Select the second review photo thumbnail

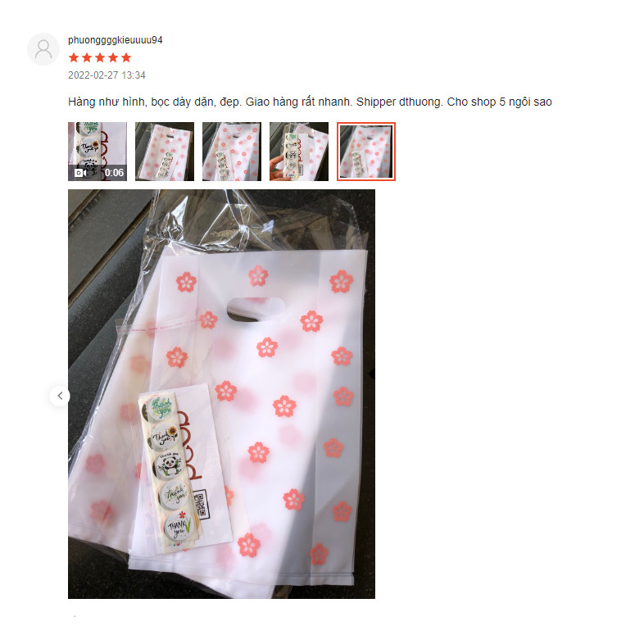pyautogui.click(x=165, y=152)
